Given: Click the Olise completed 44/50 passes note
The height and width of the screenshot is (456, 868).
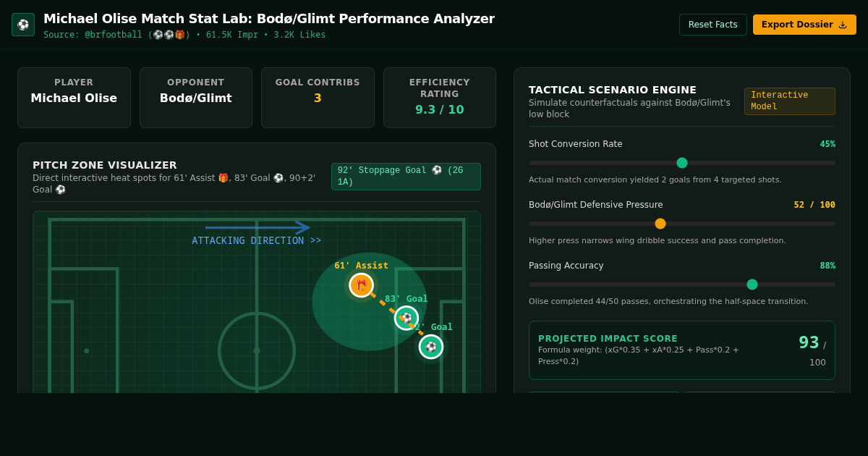Looking at the screenshot, I should pos(668,301).
